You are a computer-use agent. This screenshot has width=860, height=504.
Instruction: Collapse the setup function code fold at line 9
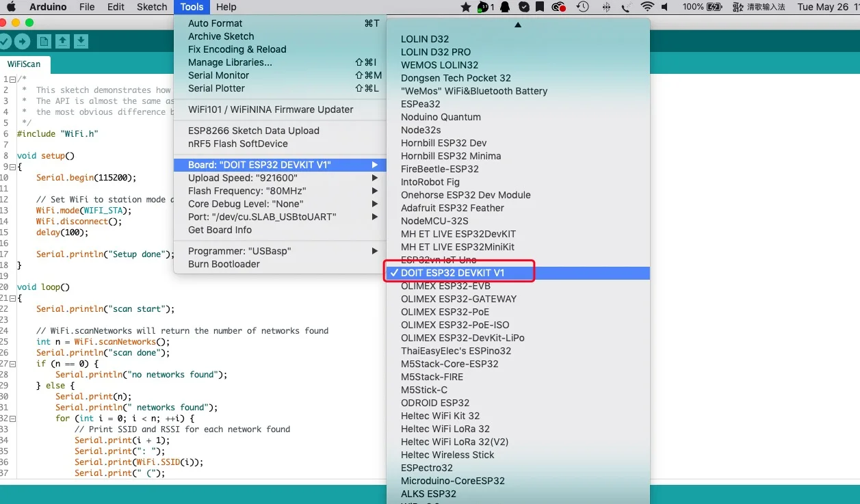(x=12, y=167)
